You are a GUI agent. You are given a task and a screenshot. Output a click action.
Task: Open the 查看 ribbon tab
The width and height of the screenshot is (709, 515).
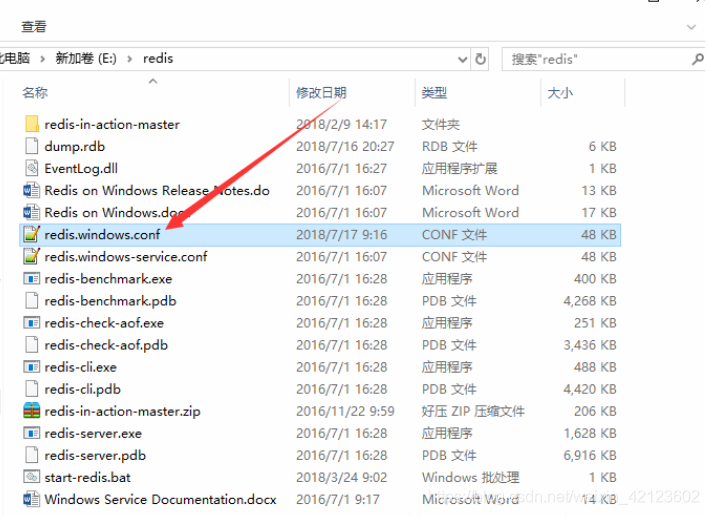point(34,27)
